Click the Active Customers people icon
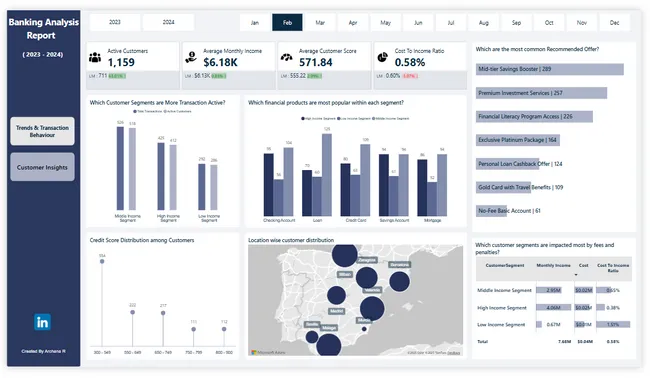650x378 pixels. tap(95, 57)
